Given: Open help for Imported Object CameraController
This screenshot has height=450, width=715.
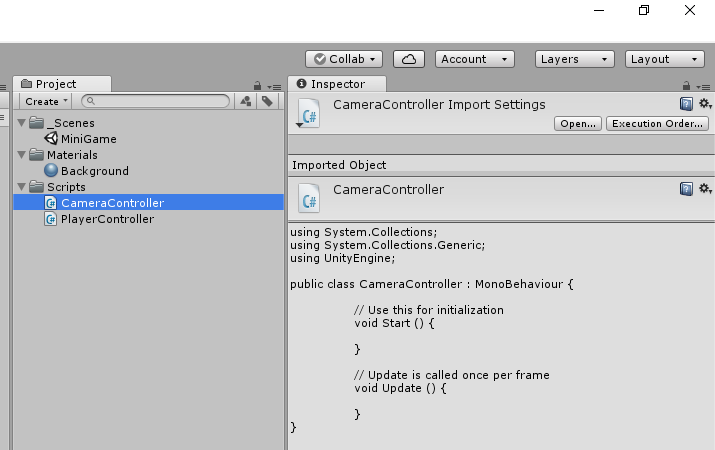Looking at the screenshot, I should click(x=686, y=189).
